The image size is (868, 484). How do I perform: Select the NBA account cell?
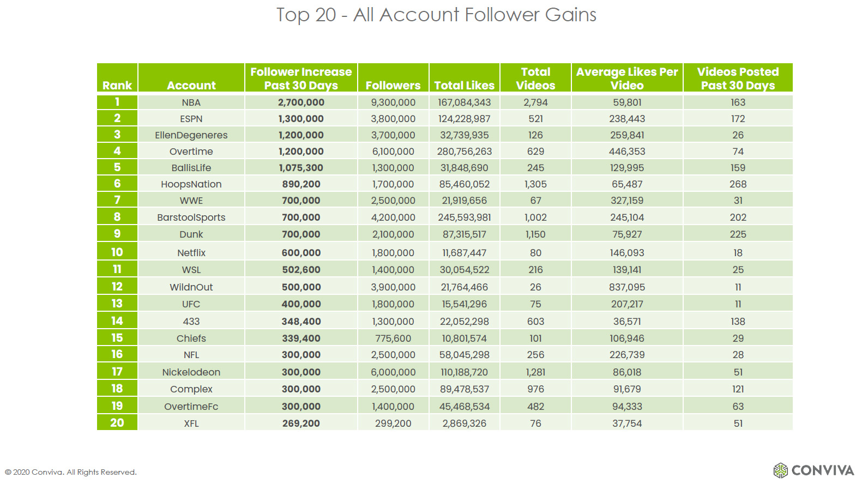[x=191, y=102]
